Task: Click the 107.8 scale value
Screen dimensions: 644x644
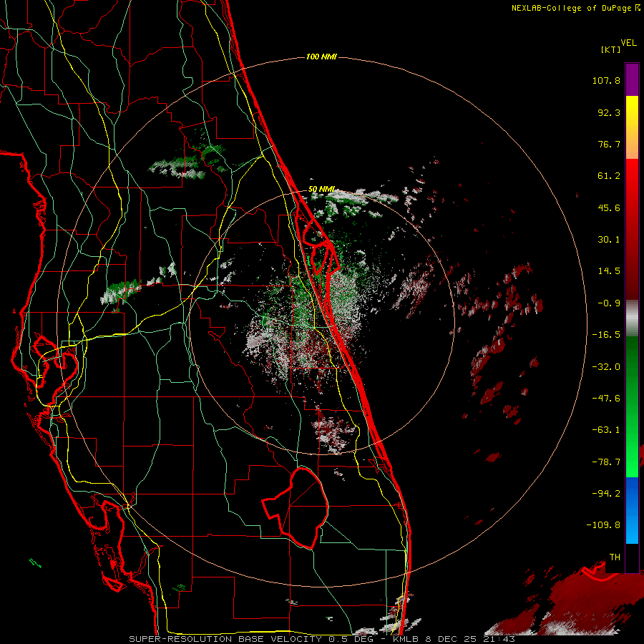Action: [x=606, y=80]
